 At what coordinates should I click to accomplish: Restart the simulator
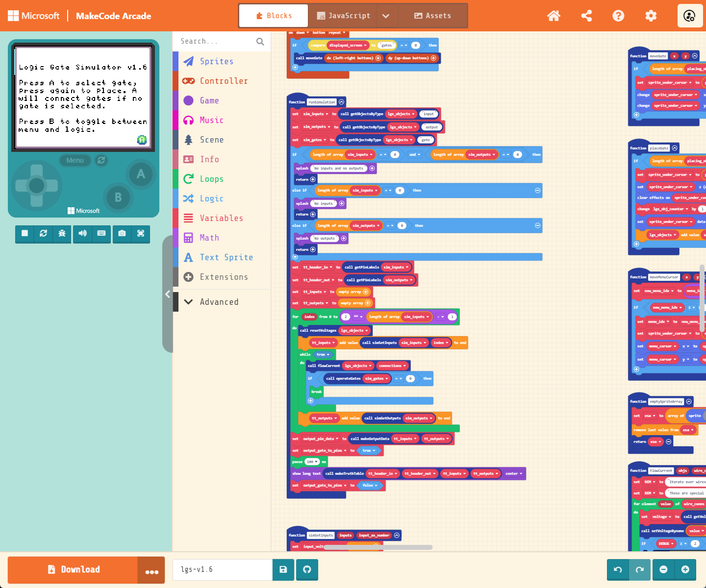(x=43, y=234)
